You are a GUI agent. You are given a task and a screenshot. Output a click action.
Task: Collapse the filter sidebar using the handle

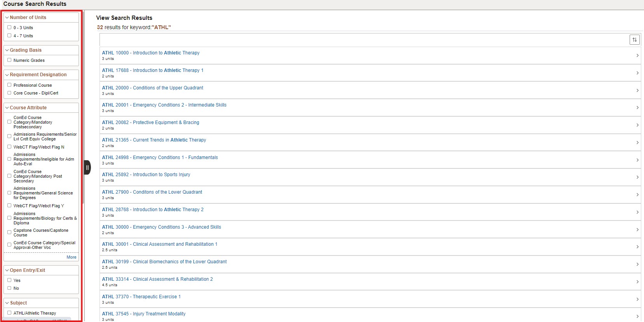click(87, 168)
